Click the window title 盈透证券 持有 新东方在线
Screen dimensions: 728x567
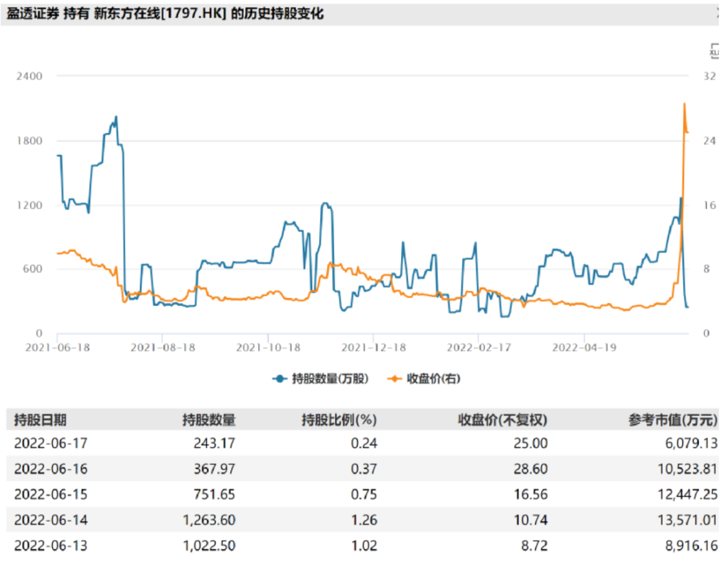(x=83, y=14)
